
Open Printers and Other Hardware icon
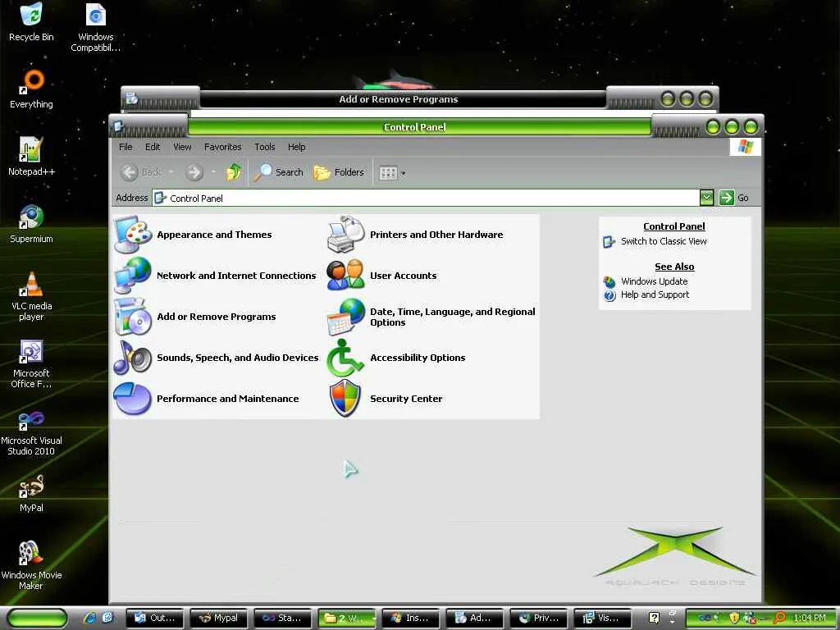coord(346,234)
